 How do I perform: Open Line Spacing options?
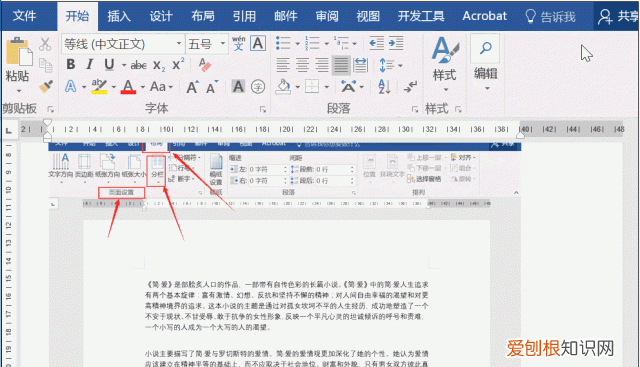[391, 65]
